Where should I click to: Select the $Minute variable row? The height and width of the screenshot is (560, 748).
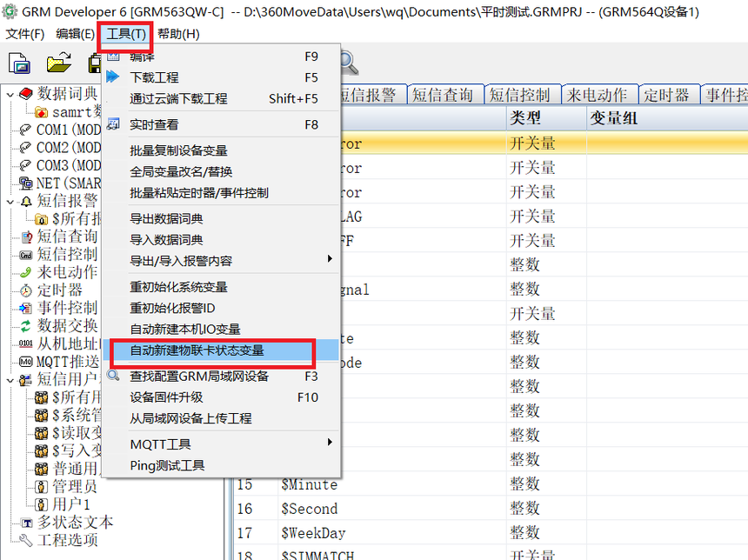pos(491,484)
